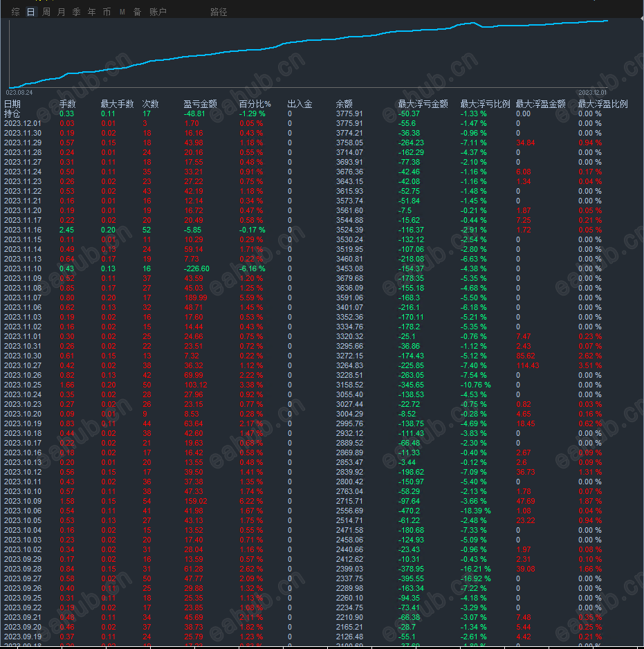The width and height of the screenshot is (644, 649).
Task: Click balance value 3775.91 in 持仓 row
Action: click(349, 113)
